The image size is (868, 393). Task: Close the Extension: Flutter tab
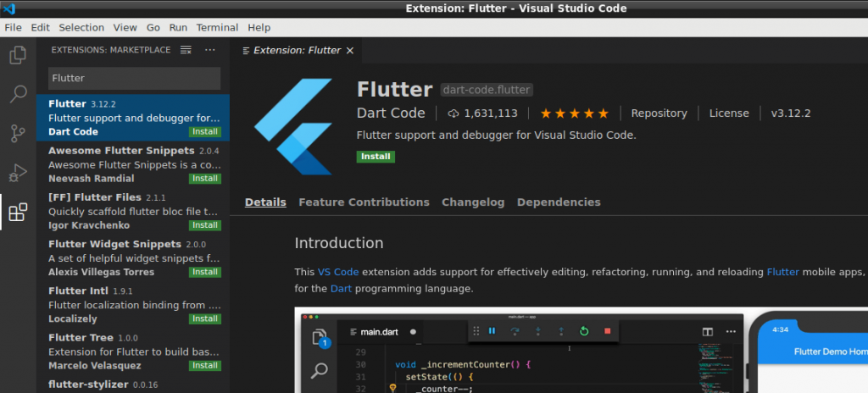click(350, 50)
